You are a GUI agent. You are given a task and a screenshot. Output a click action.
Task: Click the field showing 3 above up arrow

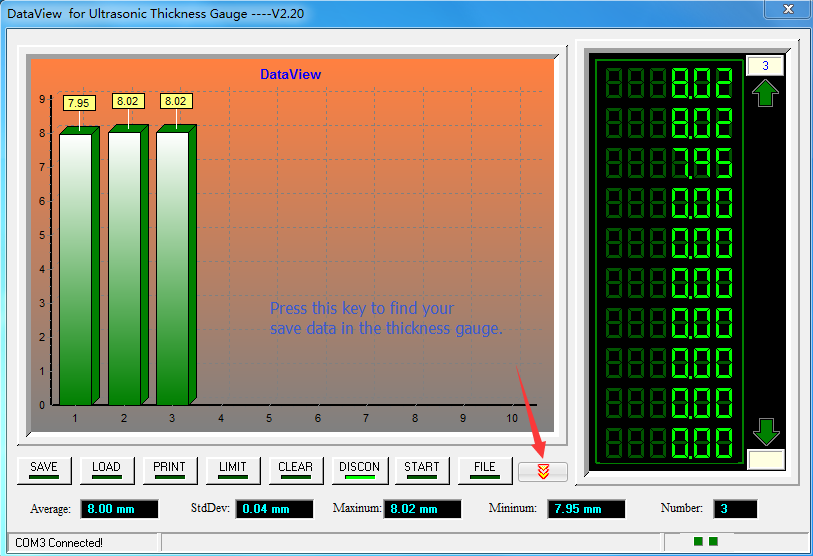(x=765, y=66)
